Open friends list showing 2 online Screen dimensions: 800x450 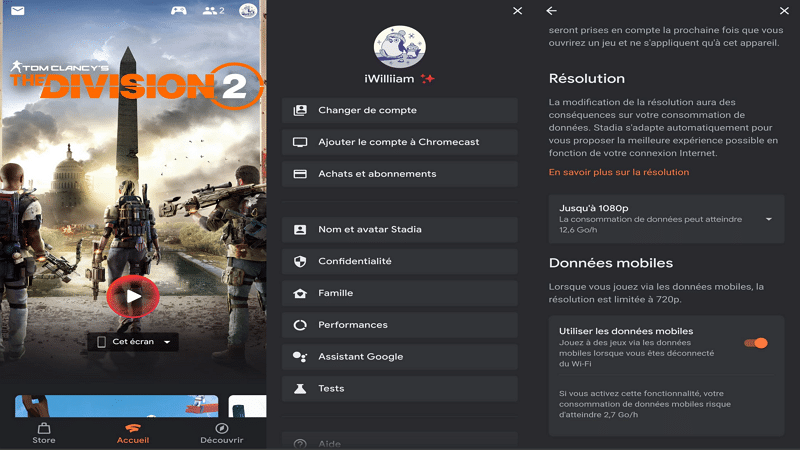[x=214, y=10]
